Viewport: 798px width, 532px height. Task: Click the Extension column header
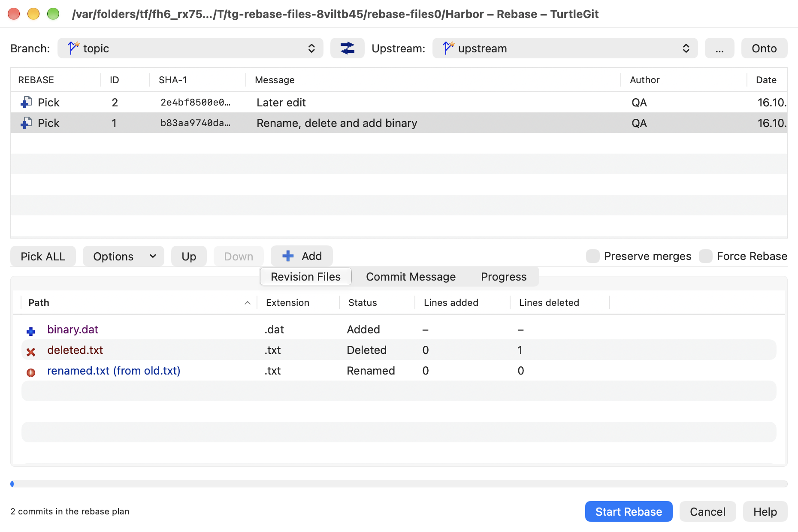point(298,302)
